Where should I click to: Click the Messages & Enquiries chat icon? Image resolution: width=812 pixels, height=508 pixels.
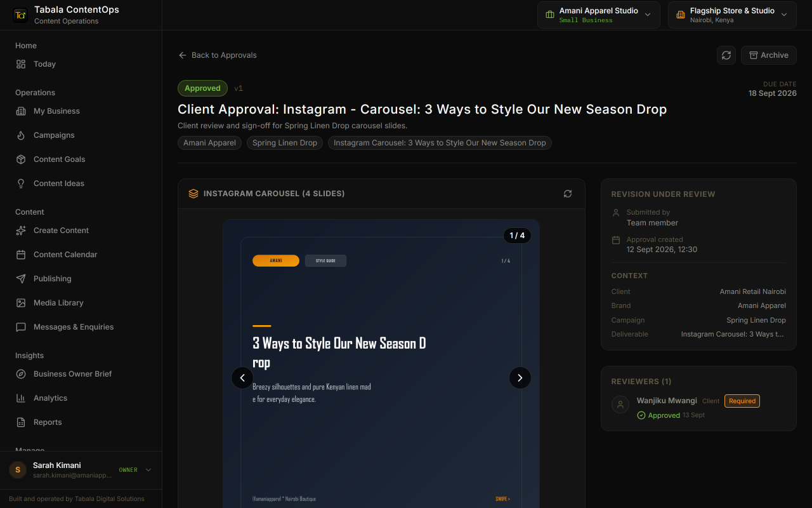pyautogui.click(x=21, y=327)
